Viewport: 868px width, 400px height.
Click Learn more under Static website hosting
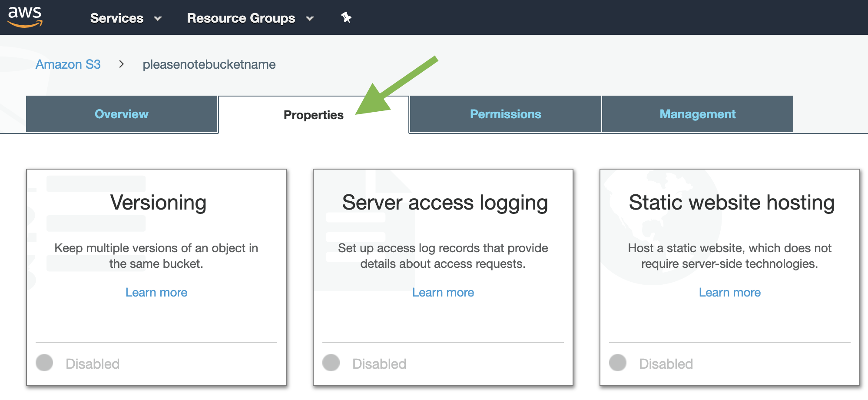(730, 292)
